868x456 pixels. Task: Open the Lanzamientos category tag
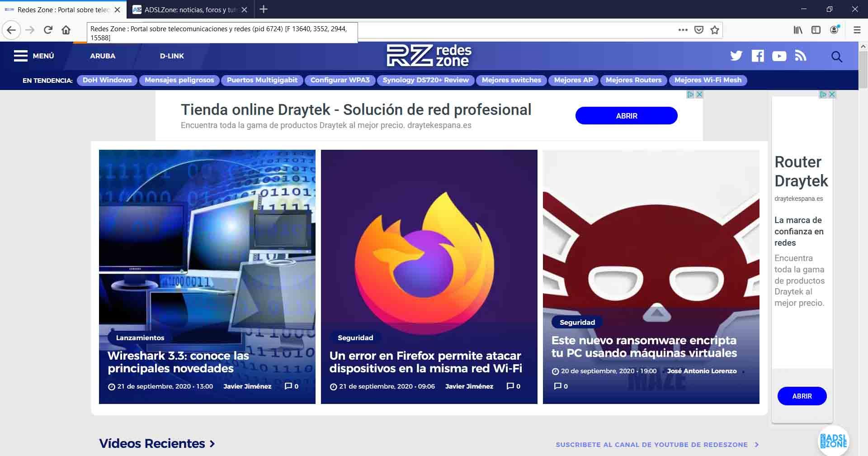140,337
